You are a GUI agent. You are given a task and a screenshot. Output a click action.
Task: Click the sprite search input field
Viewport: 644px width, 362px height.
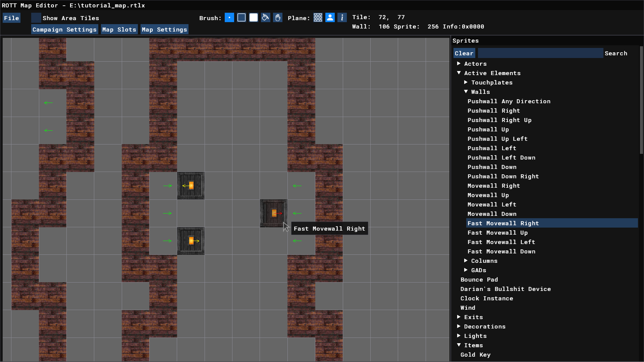coord(540,53)
